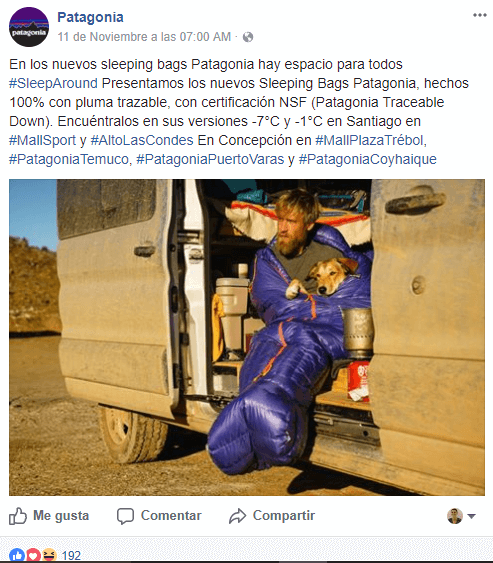Image resolution: width=493 pixels, height=563 pixels.
Task: Open the #AltoLasCondes hashtag
Action: (x=142, y=140)
